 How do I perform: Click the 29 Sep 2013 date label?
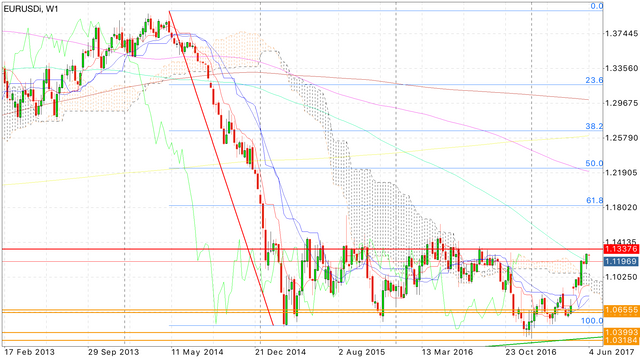[x=113, y=352]
